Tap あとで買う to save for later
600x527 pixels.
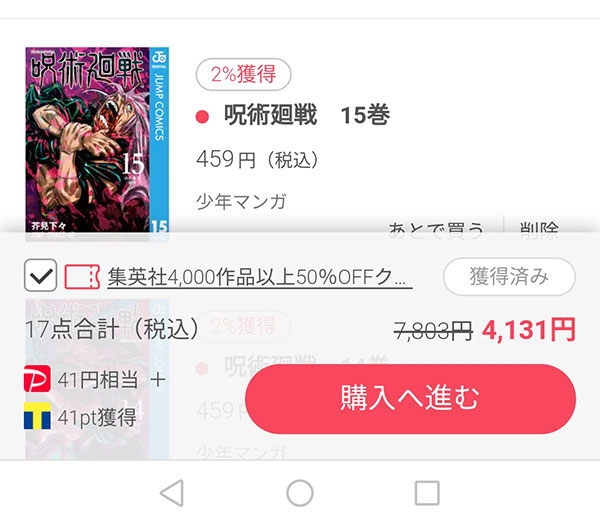tap(436, 227)
